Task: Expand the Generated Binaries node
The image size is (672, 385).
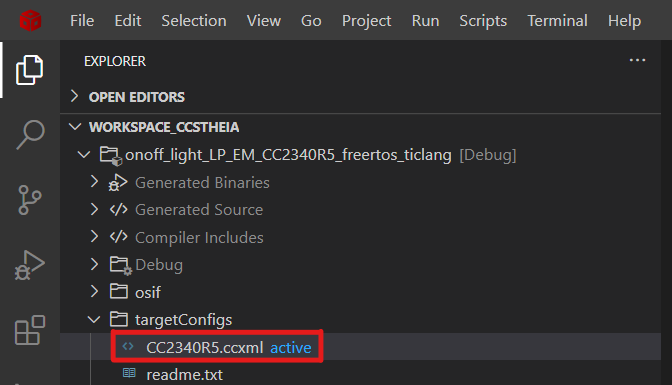Action: (x=94, y=182)
